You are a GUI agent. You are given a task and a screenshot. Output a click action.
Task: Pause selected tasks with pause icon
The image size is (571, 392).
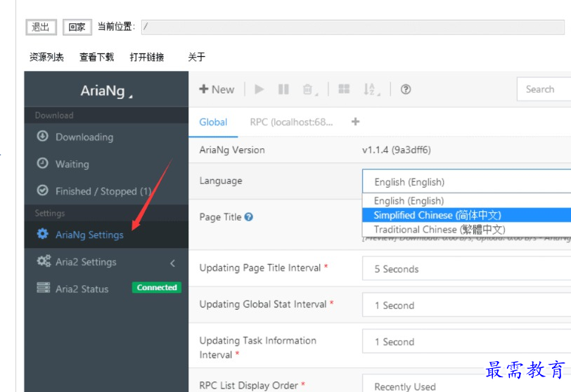pyautogui.click(x=283, y=89)
